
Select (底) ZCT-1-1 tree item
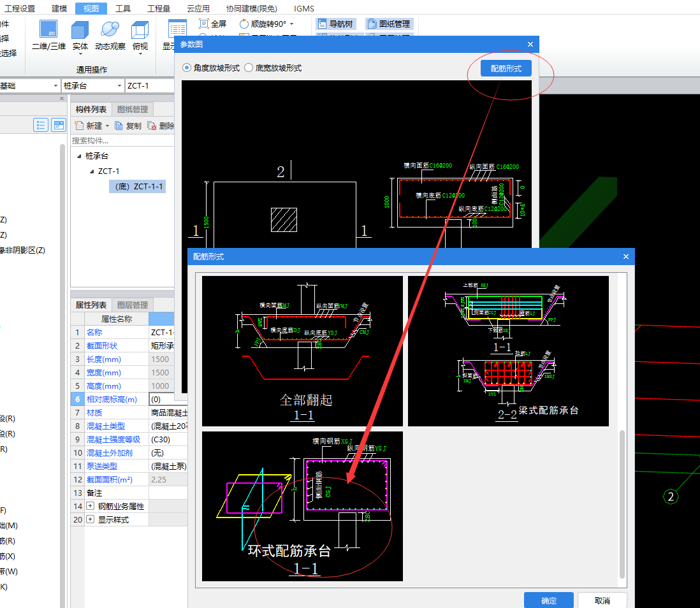pyautogui.click(x=138, y=187)
